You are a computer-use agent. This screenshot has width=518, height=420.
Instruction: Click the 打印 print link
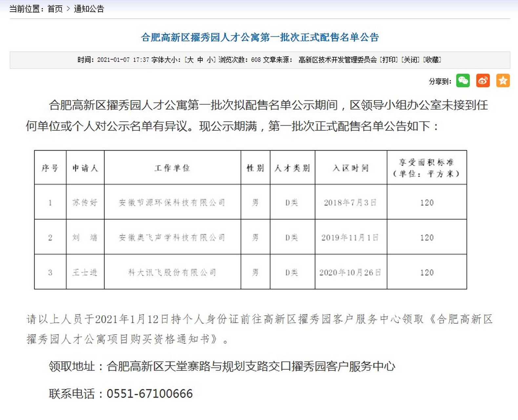(389, 60)
